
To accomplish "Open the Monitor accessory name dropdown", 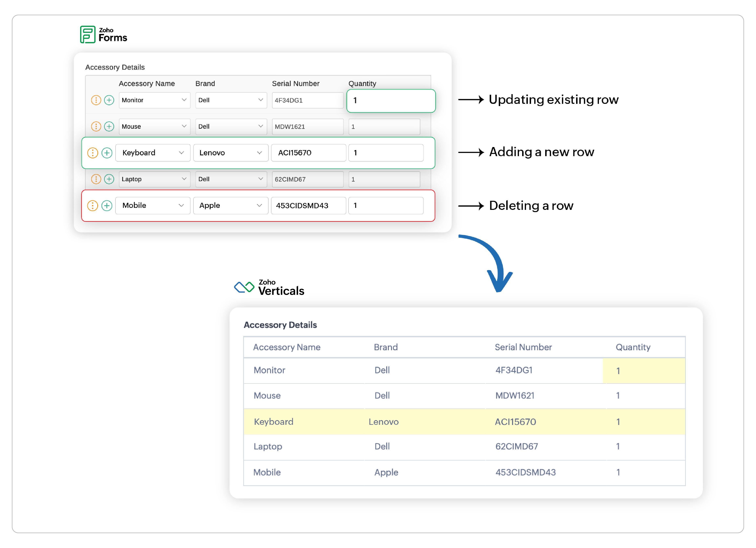I will pos(154,100).
